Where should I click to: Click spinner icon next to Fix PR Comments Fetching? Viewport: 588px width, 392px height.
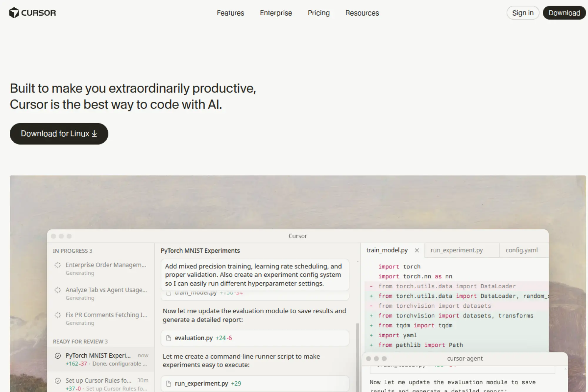click(58, 315)
